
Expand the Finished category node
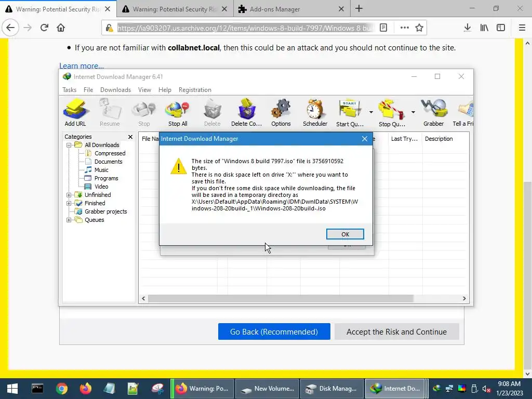(x=69, y=203)
